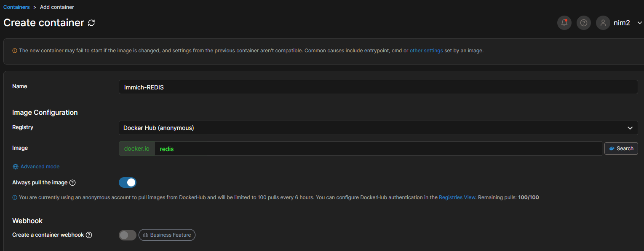Open the nim2 user menu chevron
This screenshot has height=251, width=644.
(639, 23)
